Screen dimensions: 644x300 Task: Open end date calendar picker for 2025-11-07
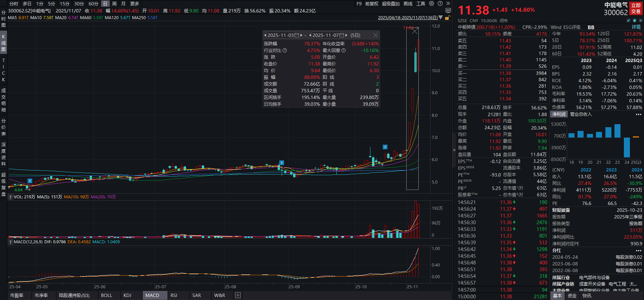tap(341, 35)
